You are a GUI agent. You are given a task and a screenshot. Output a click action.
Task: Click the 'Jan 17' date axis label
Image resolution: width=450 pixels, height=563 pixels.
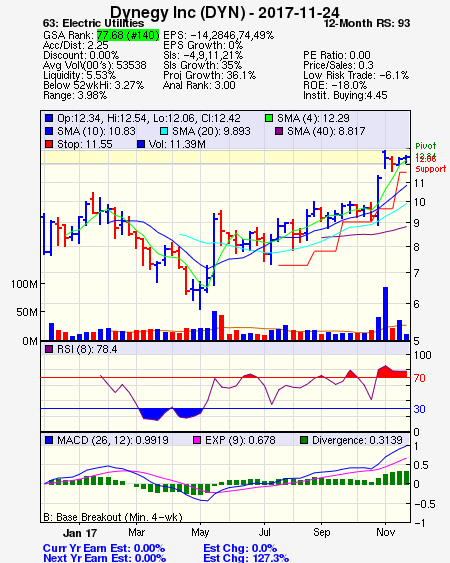[80, 533]
